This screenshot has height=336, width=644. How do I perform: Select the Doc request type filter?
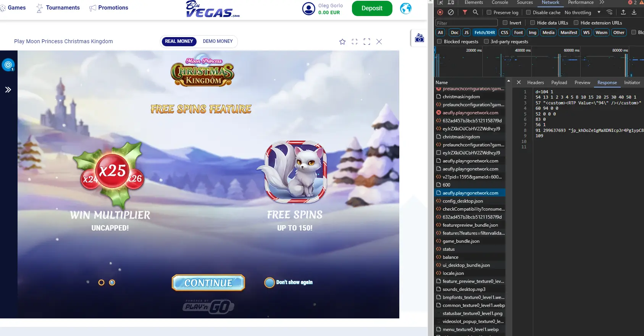(x=455, y=32)
